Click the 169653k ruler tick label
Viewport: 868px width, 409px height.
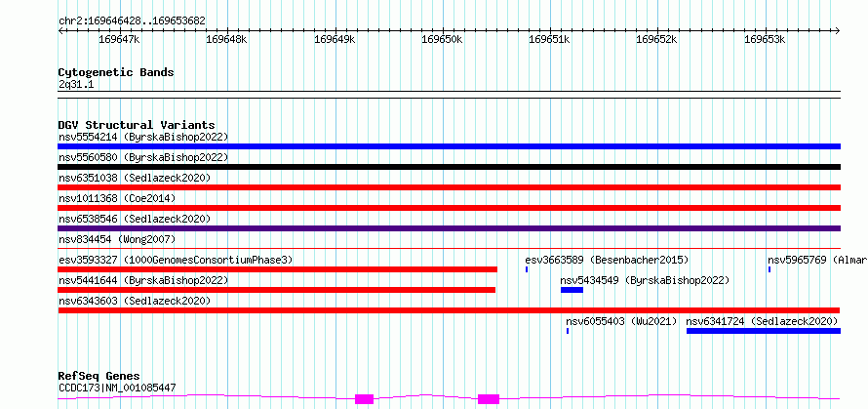click(765, 40)
